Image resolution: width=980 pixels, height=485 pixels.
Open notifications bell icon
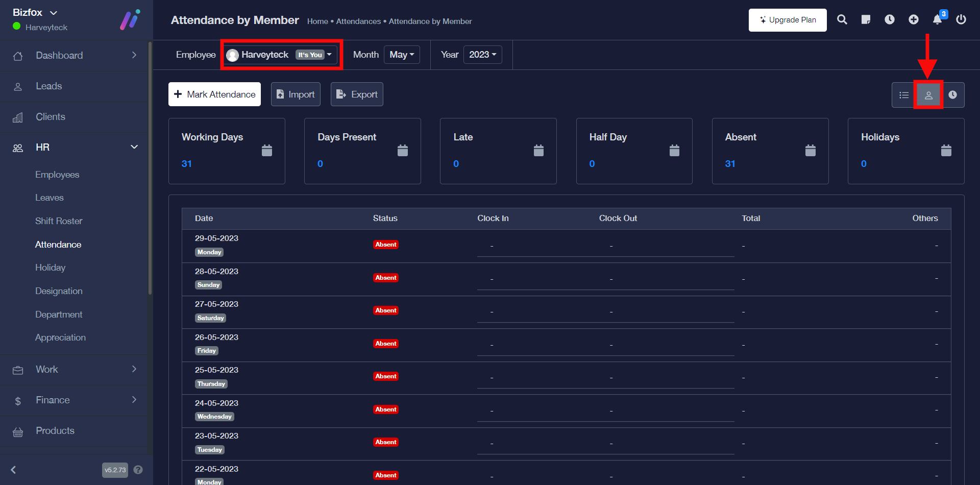(937, 20)
